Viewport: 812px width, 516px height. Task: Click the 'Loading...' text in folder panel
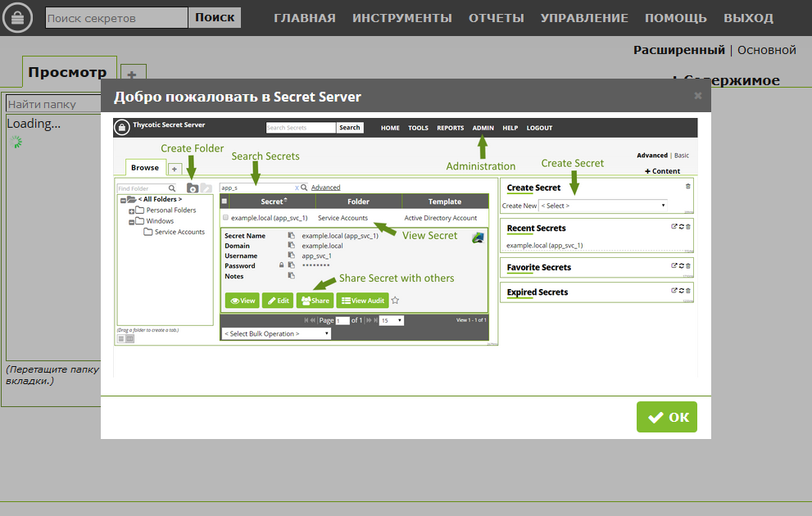(x=34, y=124)
